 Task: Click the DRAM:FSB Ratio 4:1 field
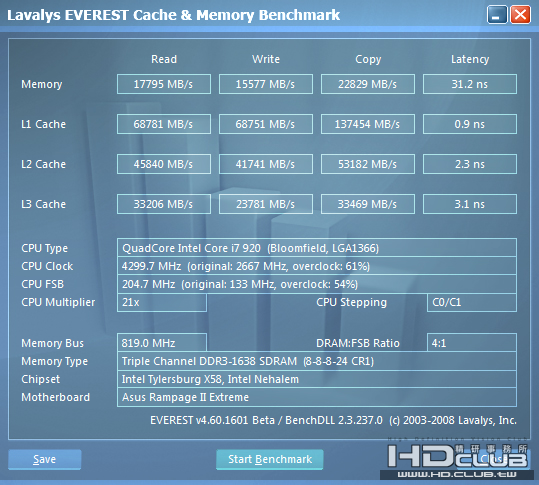click(x=472, y=343)
